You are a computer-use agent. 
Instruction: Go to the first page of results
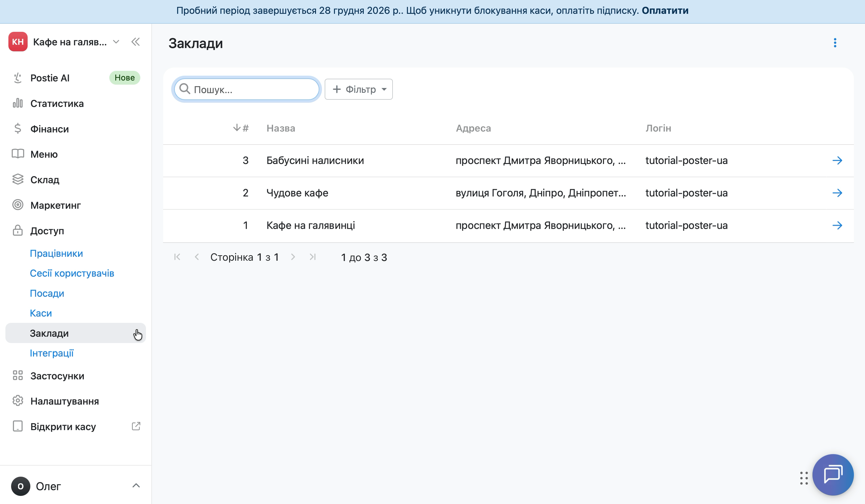point(177,257)
